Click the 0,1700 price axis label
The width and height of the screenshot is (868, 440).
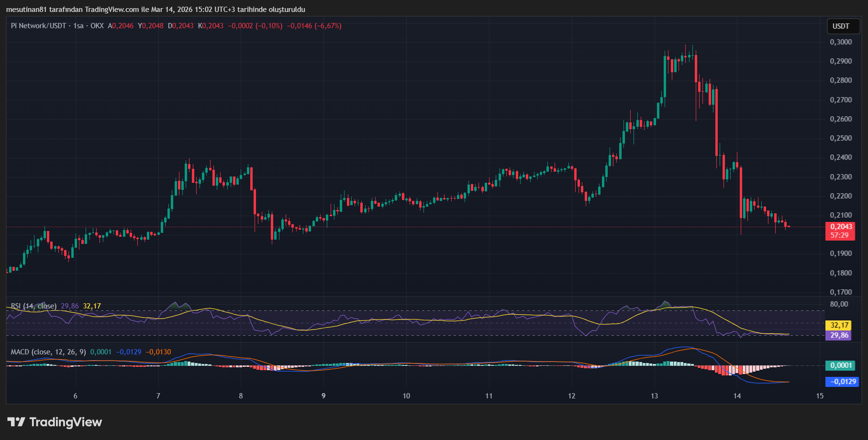click(841, 292)
